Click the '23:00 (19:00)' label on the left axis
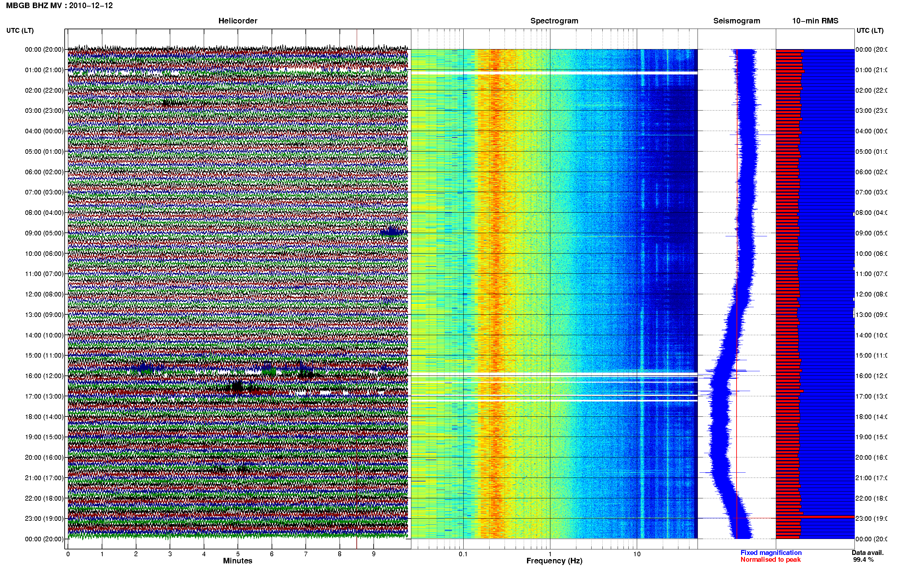The width and height of the screenshot is (924, 578). pos(44,519)
